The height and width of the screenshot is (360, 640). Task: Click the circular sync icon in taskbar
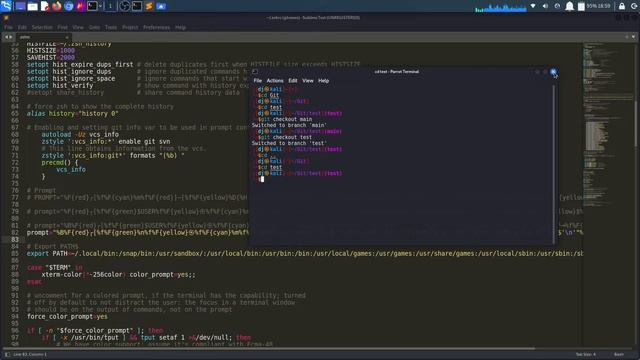coord(125,6)
